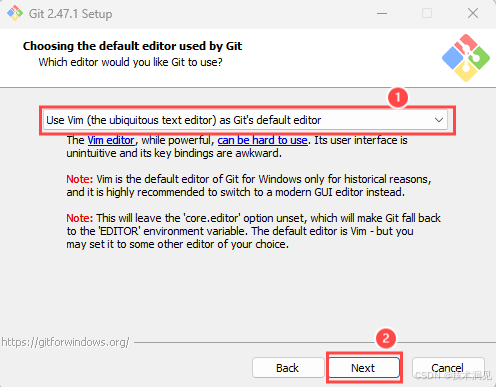Minimize the Git Setup window
Image resolution: width=496 pixels, height=387 pixels.
(x=382, y=14)
